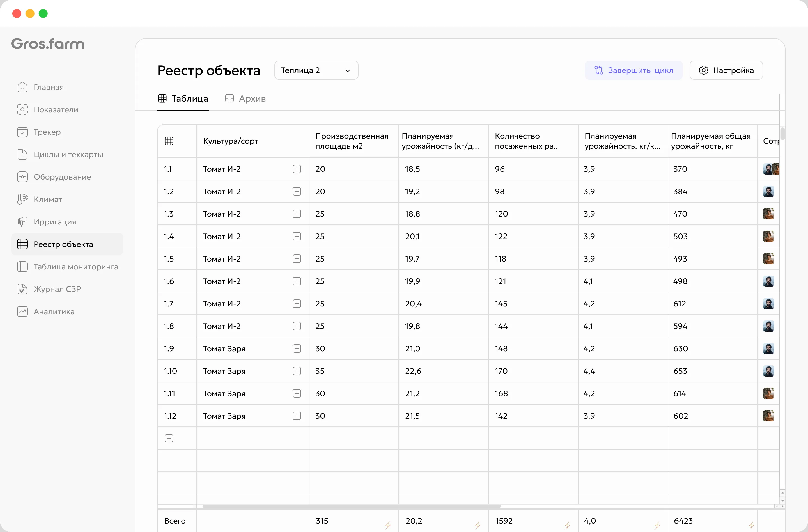This screenshot has height=532, width=808.
Task: Click lightning icon in 315 total cell
Action: tap(388, 525)
